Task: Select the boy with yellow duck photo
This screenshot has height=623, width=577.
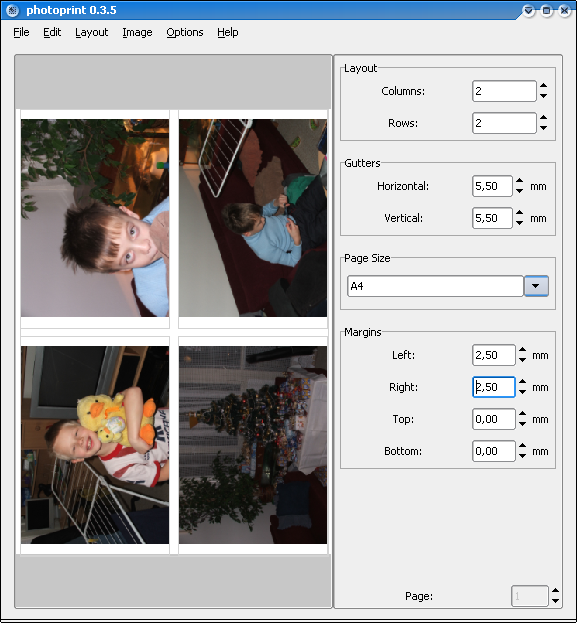Action: [x=95, y=445]
